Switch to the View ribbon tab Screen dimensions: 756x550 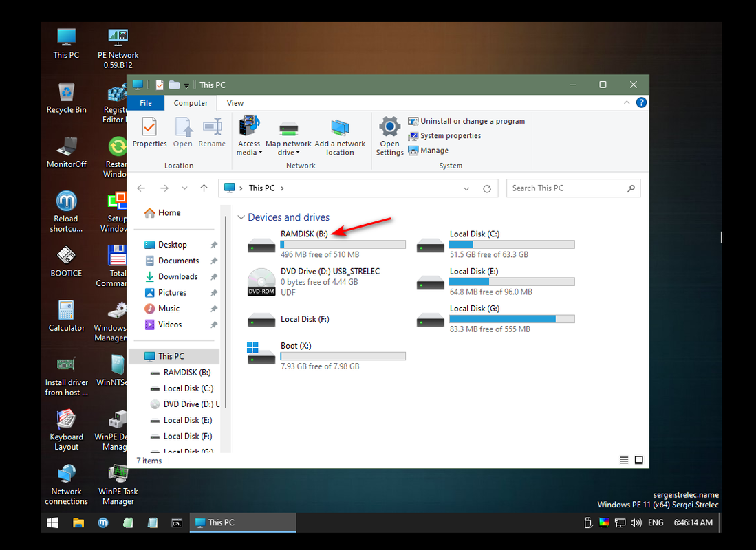tap(235, 103)
